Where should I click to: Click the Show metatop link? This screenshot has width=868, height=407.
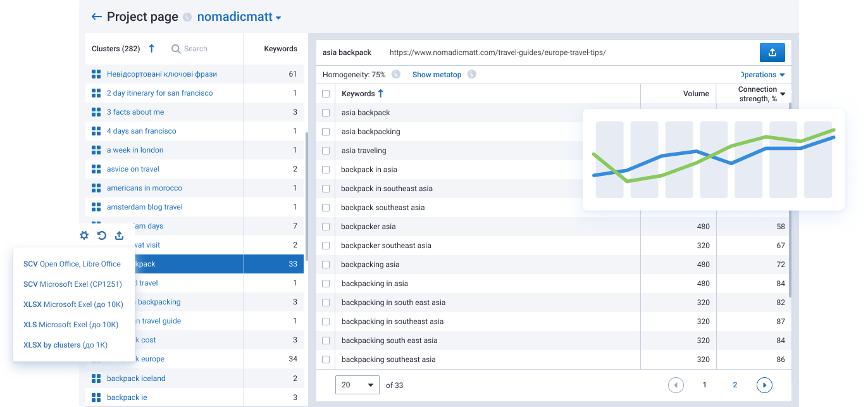(x=437, y=75)
